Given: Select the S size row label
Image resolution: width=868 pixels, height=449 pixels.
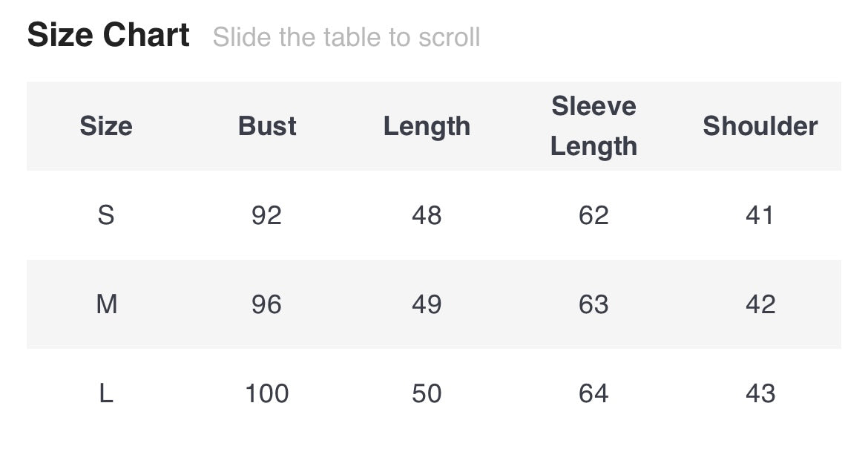Looking at the screenshot, I should [x=106, y=215].
